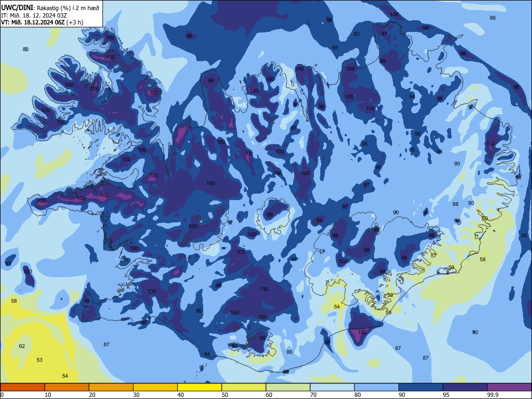Click the legend tick label 10

pos(48,395)
